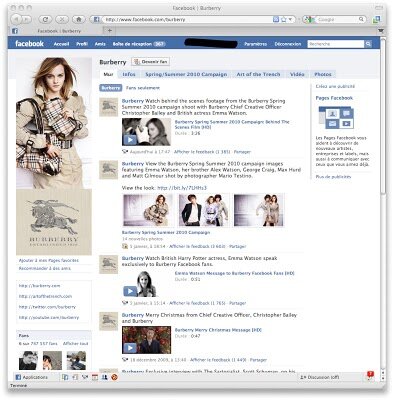Click the Facebook search magnifier button

click(368, 44)
